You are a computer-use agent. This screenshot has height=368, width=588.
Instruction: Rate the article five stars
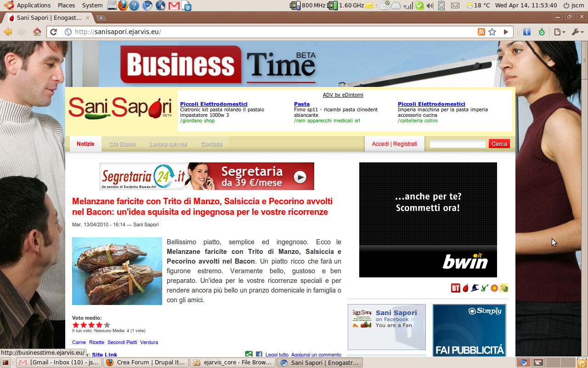tap(107, 325)
